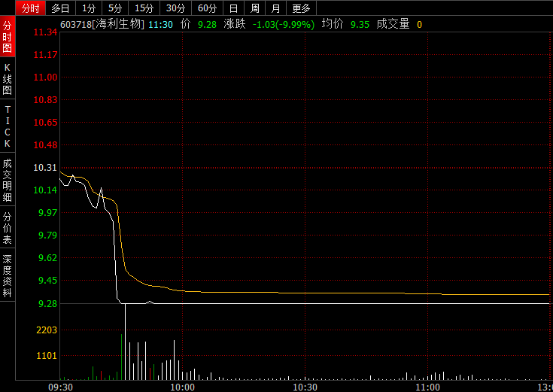The image size is (553, 392).
Task: Switch to the 15分 chart period
Action: pos(143,8)
